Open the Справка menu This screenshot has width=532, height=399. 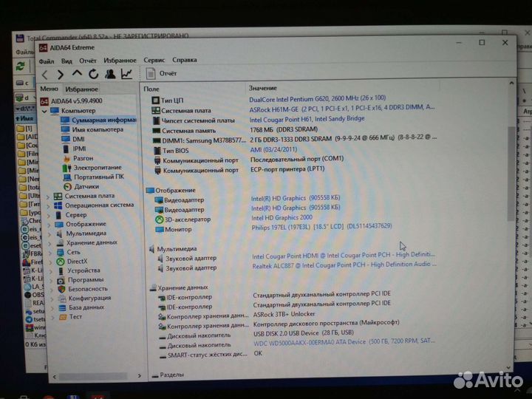click(184, 60)
